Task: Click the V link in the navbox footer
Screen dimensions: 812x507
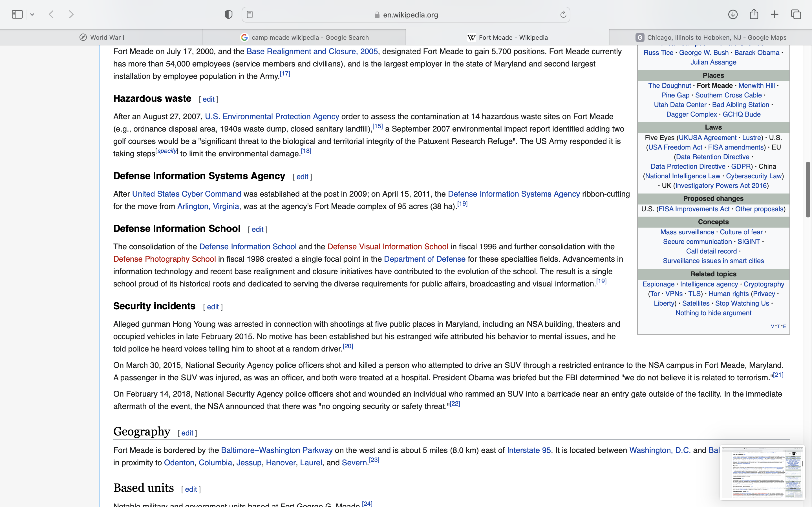Action: tap(773, 326)
